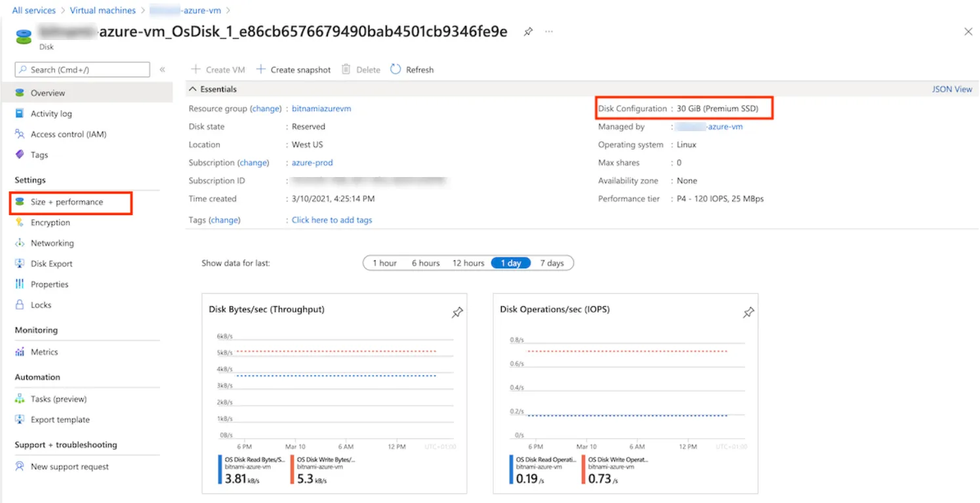Click the purple Tags icon
Image resolution: width=980 pixels, height=503 pixels.
tap(20, 155)
